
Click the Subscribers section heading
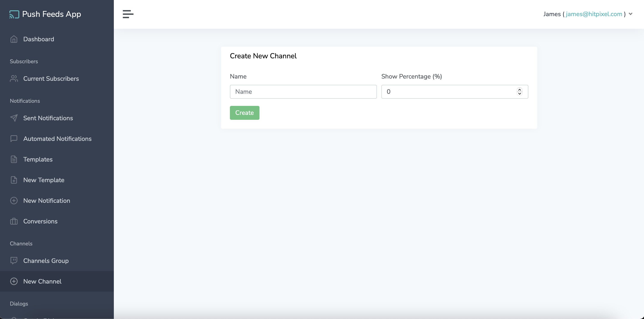(x=24, y=61)
